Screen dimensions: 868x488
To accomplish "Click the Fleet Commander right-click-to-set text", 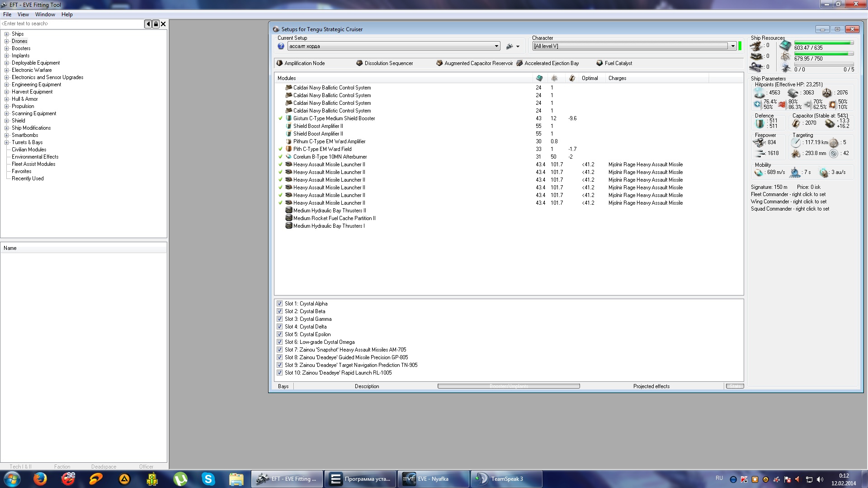I will (x=788, y=194).
